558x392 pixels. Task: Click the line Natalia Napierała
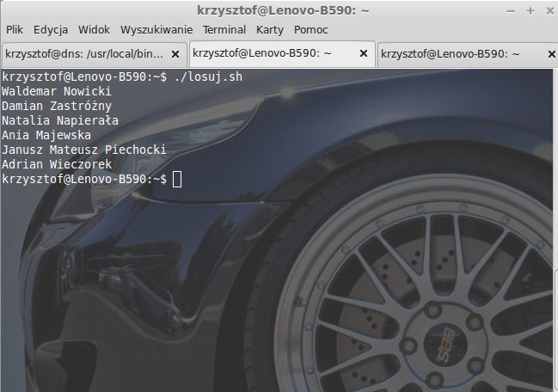[x=60, y=120]
